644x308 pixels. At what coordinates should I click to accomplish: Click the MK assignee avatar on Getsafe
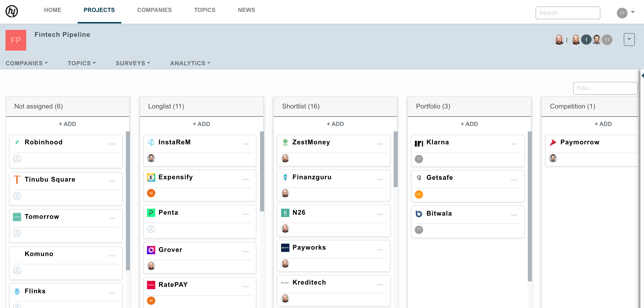(x=419, y=194)
